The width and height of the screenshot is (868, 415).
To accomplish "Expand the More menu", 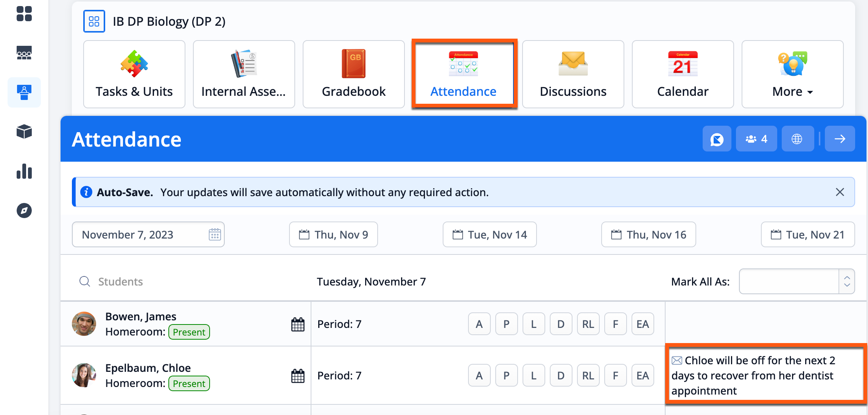I will pos(792,74).
